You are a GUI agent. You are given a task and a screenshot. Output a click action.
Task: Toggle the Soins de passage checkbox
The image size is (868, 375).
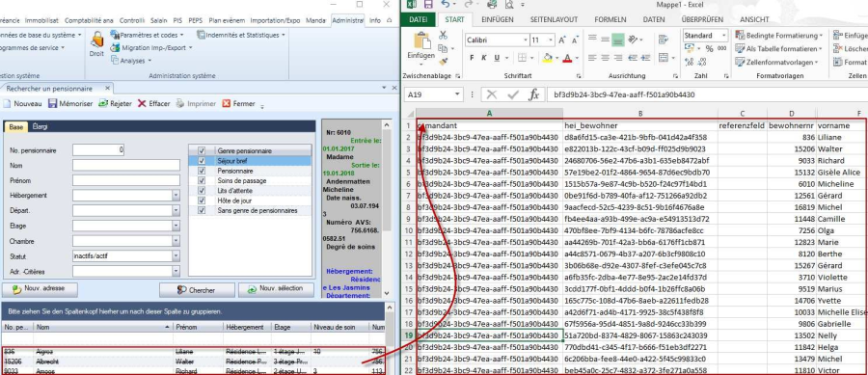[203, 181]
